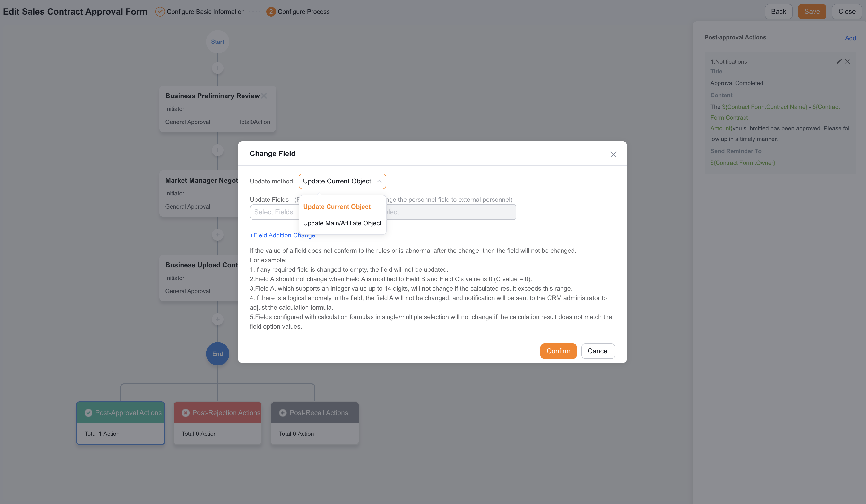Click the Post-Rejection cross icon

(x=186, y=413)
